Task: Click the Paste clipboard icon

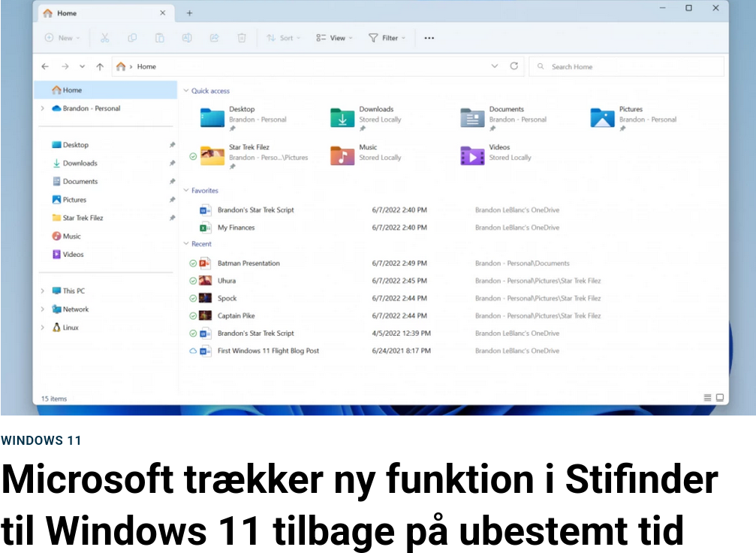Action: [159, 38]
